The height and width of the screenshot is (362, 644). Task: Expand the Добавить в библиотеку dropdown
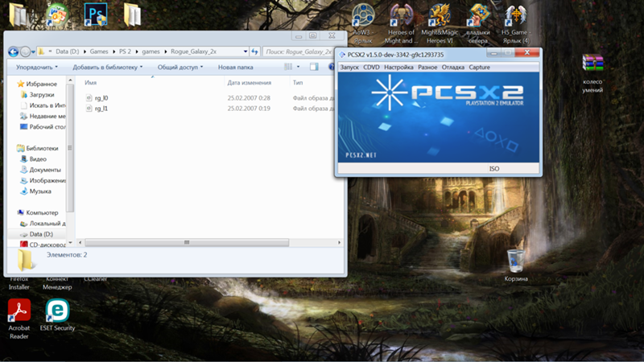[x=107, y=68]
